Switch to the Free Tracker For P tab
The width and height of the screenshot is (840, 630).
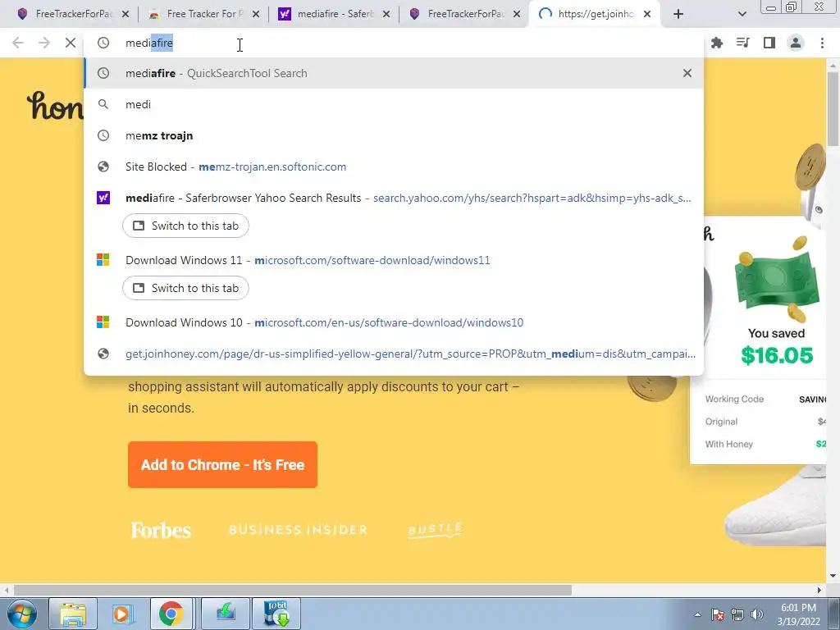[203, 14]
